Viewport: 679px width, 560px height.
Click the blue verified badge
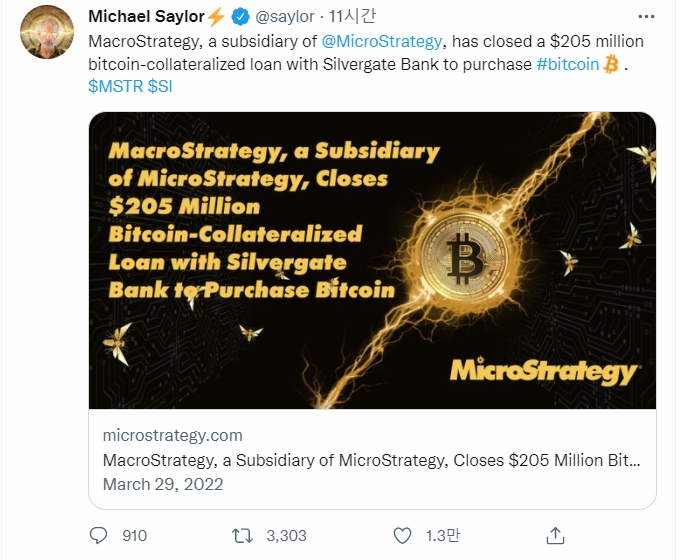pos(240,17)
